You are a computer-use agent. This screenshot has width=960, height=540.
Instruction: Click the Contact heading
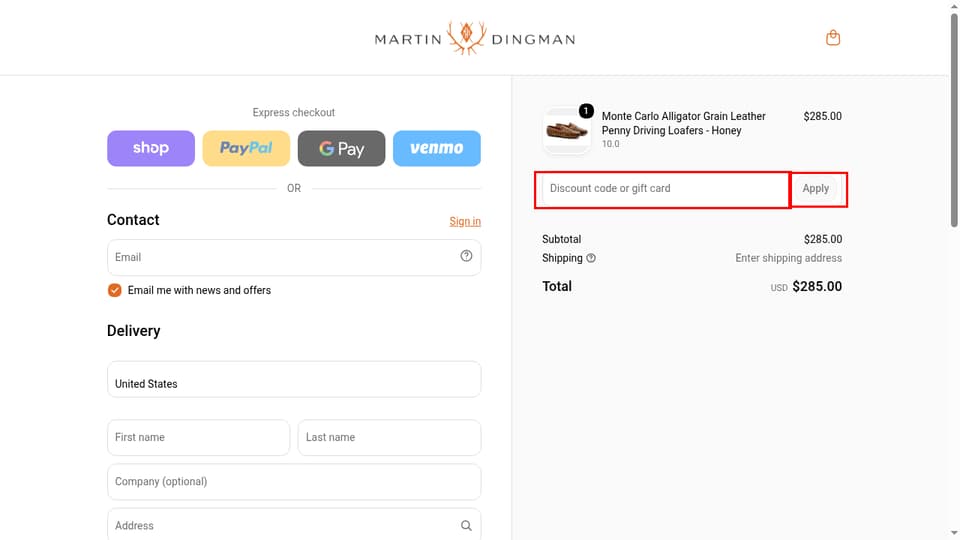[x=133, y=220]
